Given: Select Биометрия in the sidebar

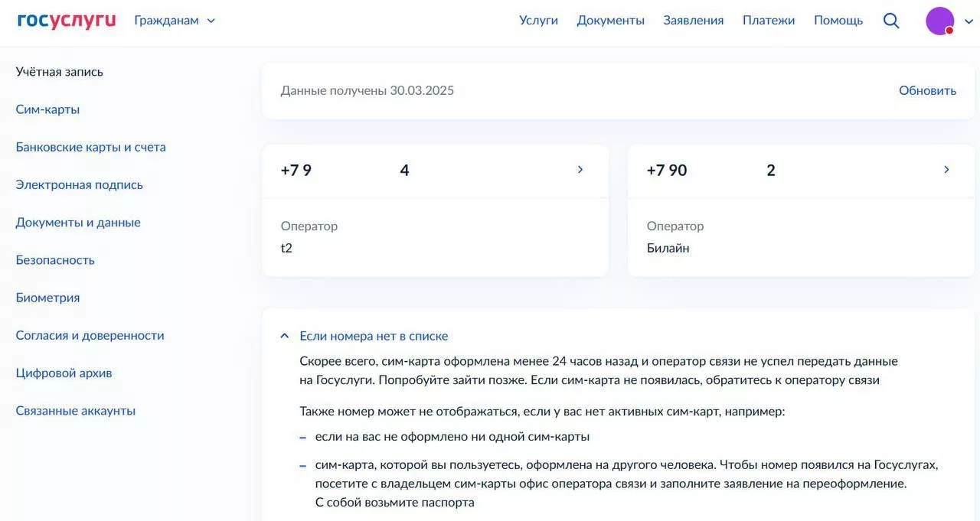Looking at the screenshot, I should pos(47,298).
